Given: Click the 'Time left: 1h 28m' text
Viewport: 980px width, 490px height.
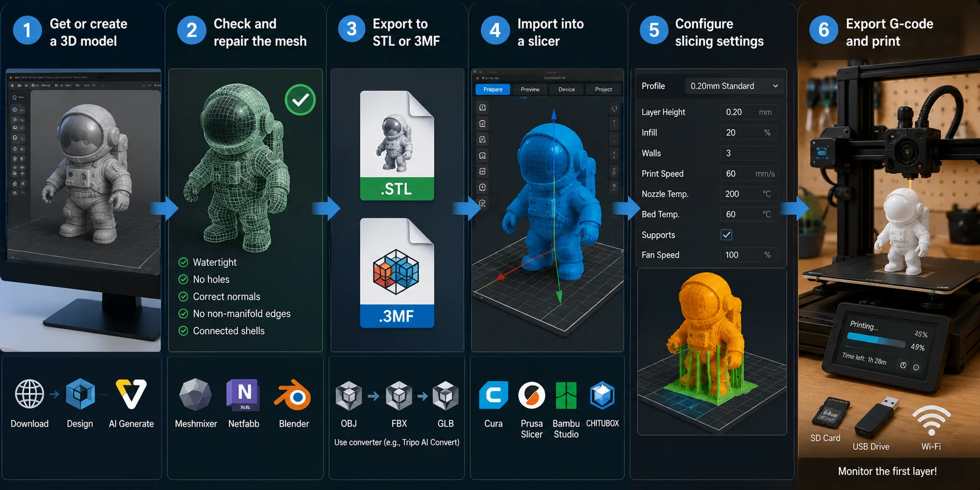Looking at the screenshot, I should [x=864, y=359].
